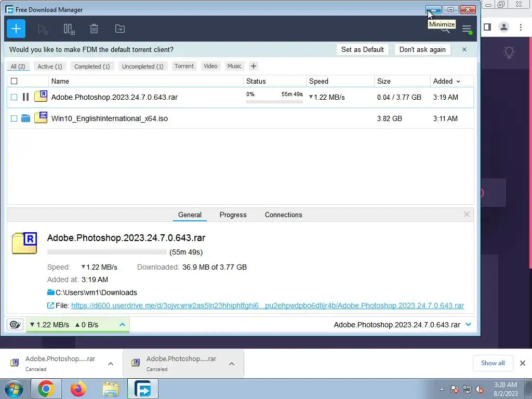The width and height of the screenshot is (532, 399).
Task: Open the FDM hamburger main menu
Action: [467, 29]
